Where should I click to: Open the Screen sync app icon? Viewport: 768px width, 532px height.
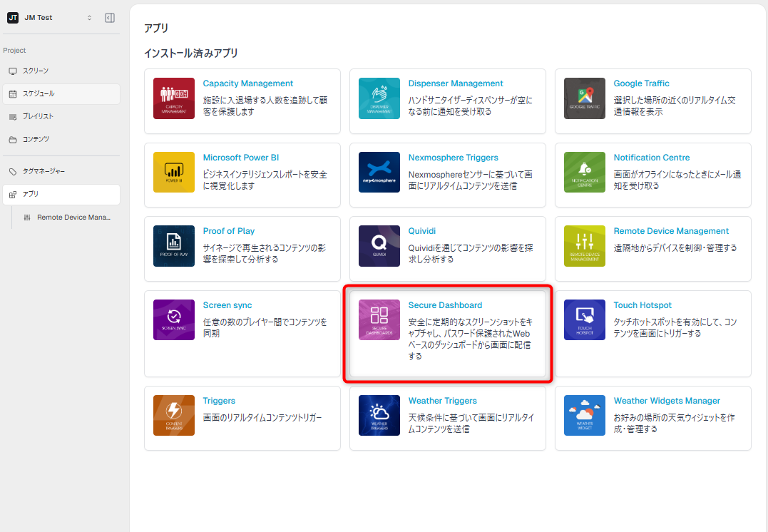click(174, 320)
